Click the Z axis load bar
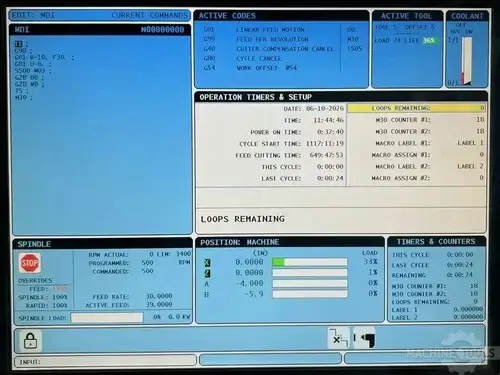This screenshot has width=500, height=375. coord(310,273)
